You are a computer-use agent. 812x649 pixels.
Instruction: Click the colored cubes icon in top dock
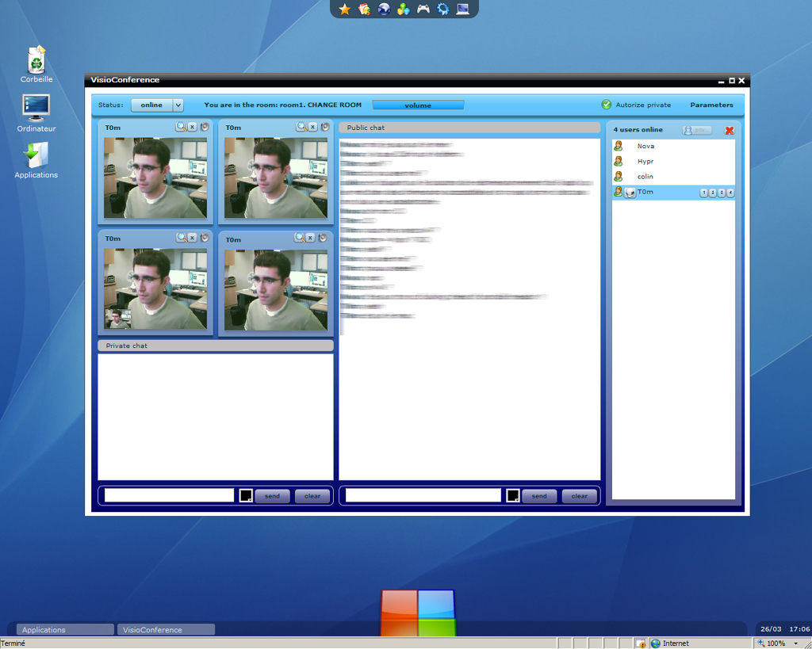404,9
